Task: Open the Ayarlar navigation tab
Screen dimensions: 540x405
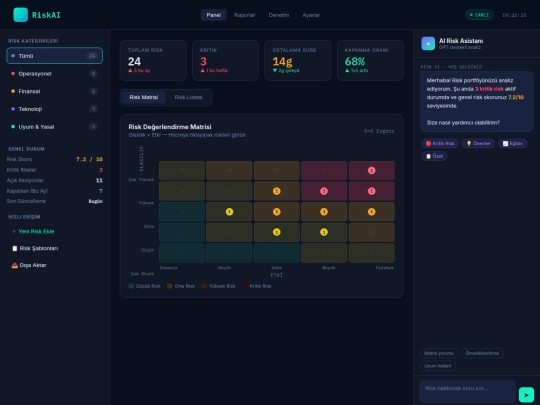Action: point(311,15)
